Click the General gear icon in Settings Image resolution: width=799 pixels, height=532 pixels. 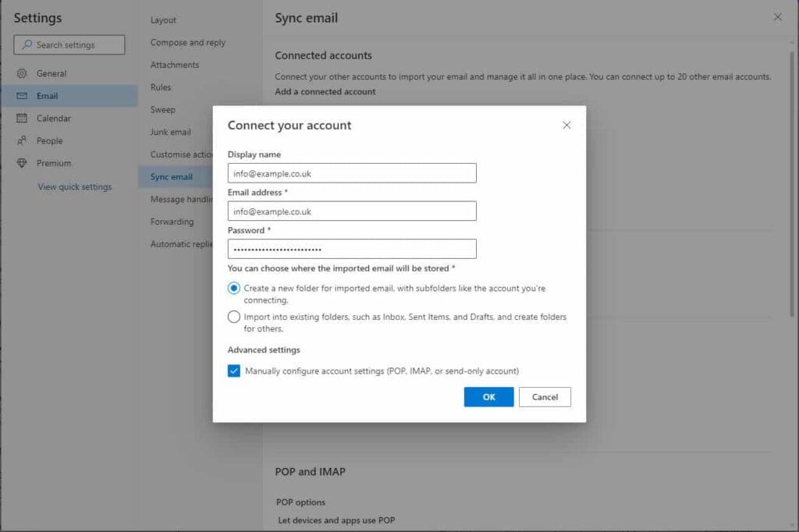tap(22, 73)
